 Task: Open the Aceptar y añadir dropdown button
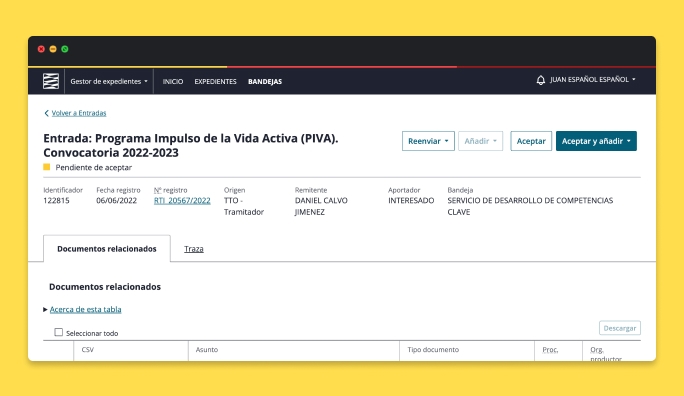(596, 141)
